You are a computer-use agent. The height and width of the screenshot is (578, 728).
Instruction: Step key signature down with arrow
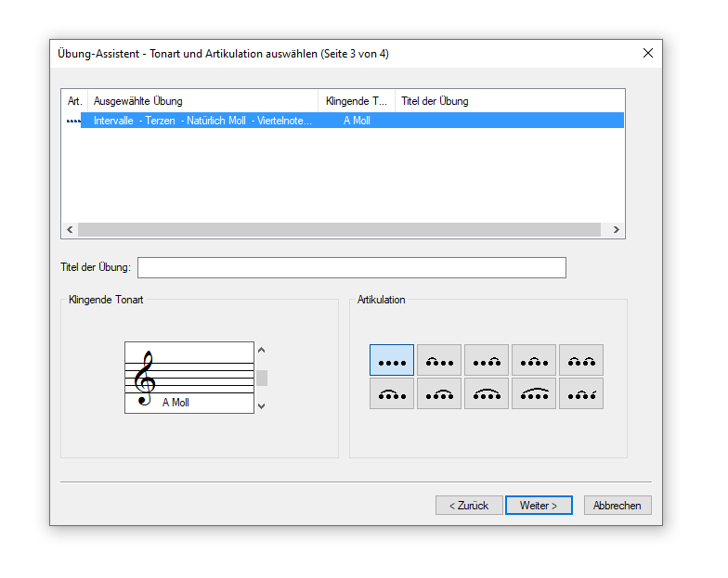coord(262,406)
